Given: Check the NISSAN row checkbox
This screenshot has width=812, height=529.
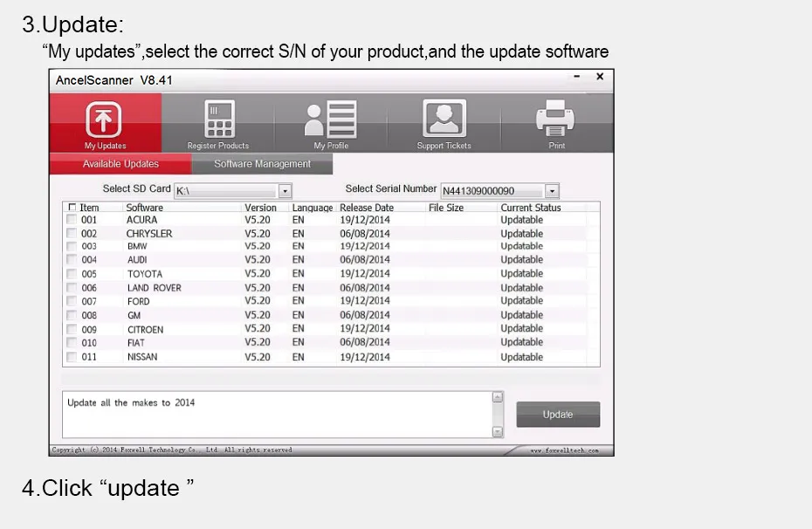Looking at the screenshot, I should 72,357.
